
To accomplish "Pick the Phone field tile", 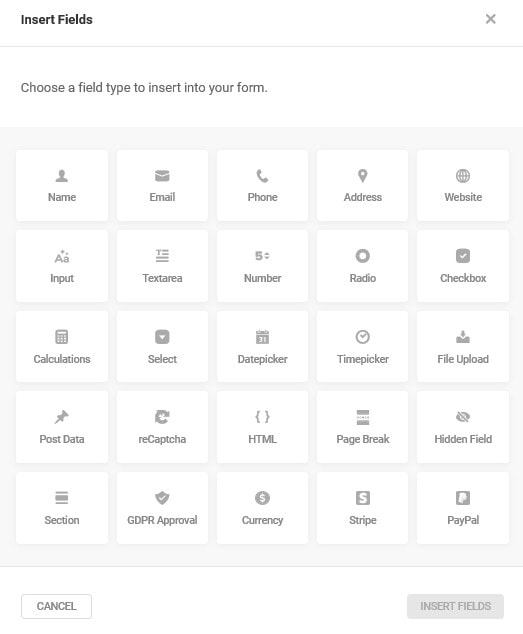I will click(262, 186).
